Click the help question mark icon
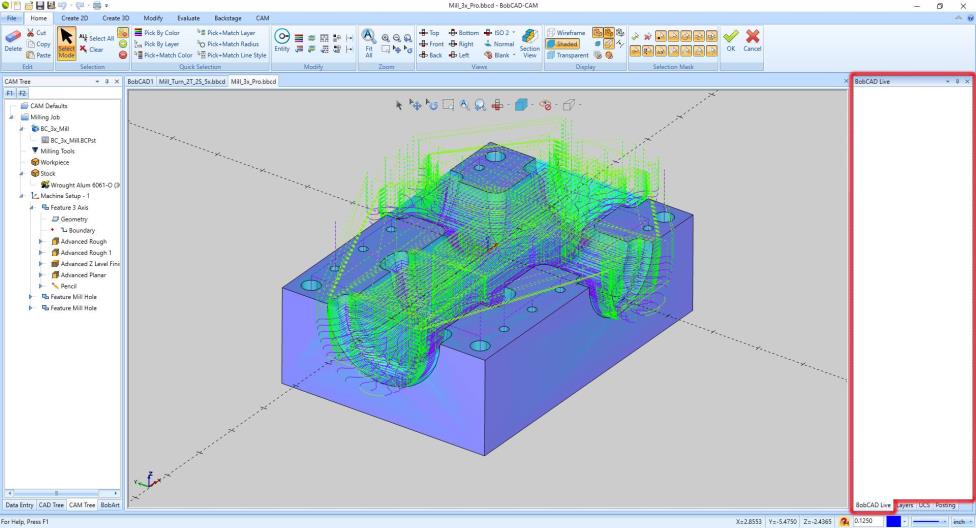Image resolution: width=976 pixels, height=528 pixels. tap(968, 18)
